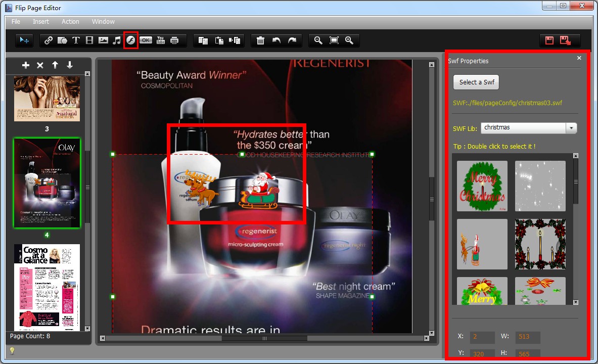This screenshot has width=598, height=364.
Task: Add a printable area with the printer icon
Action: (174, 40)
